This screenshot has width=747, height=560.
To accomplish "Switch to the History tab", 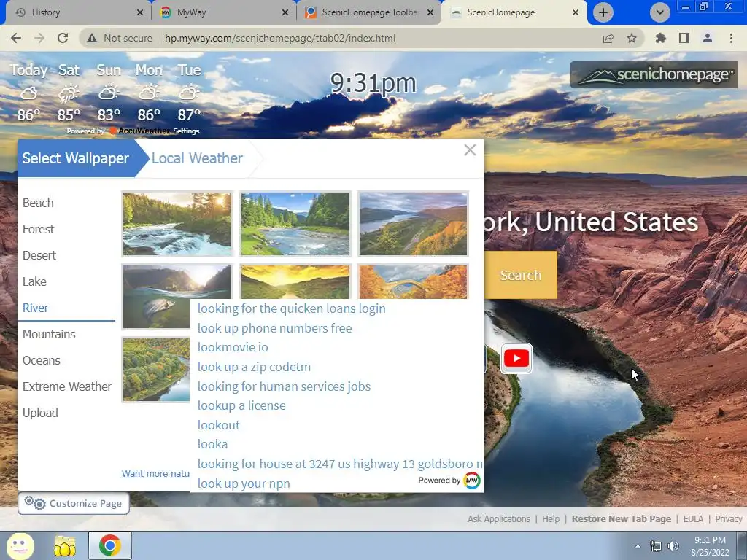I will 76,12.
